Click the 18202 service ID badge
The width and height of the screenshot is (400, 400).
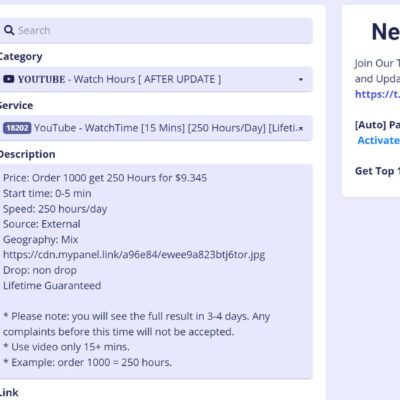tap(17, 128)
